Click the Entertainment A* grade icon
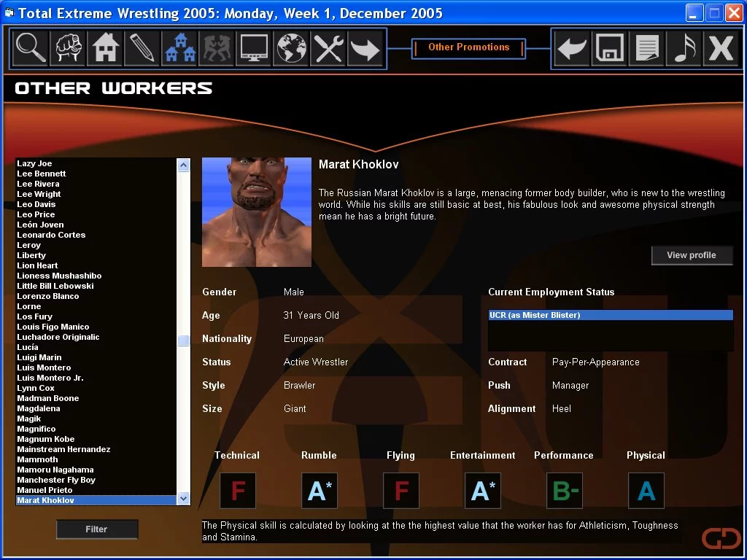Viewport: 747px width, 560px height. [483, 491]
